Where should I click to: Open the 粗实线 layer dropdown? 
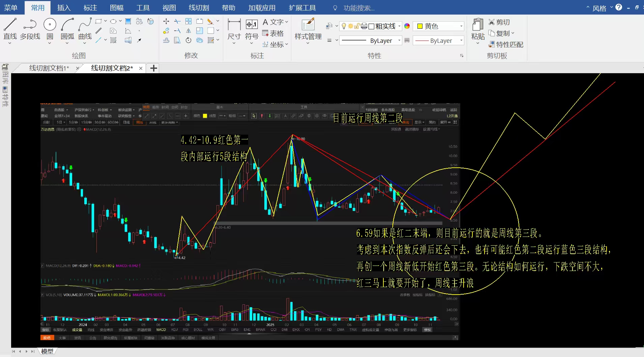[399, 26]
